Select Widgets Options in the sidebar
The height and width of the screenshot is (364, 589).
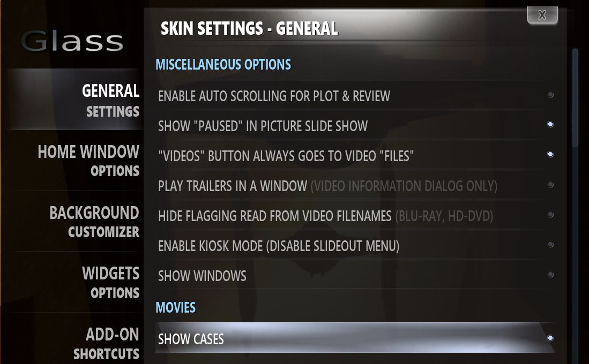110,283
